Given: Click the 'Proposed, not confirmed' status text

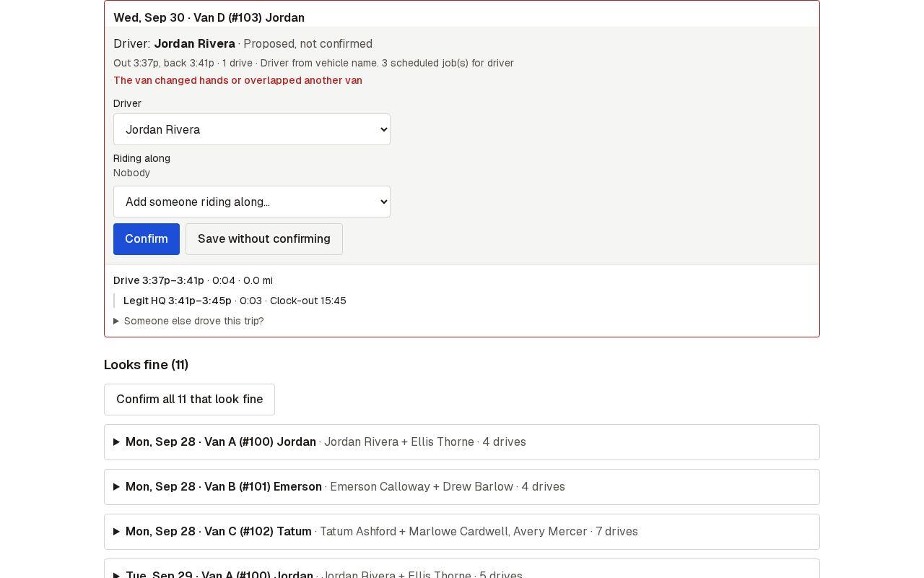Looking at the screenshot, I should [x=308, y=44].
